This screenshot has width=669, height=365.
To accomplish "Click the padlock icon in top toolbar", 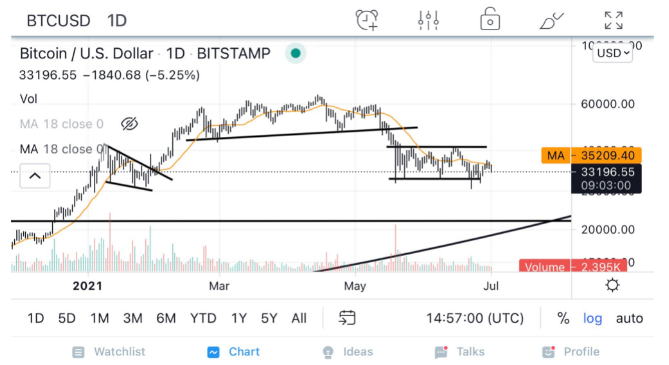I will coord(490,19).
